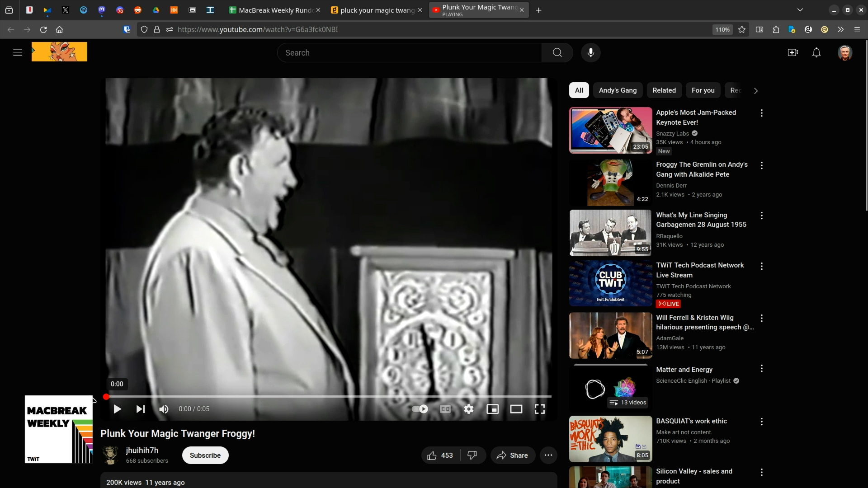
Task: Open YouTube notifications bell
Action: (x=816, y=53)
